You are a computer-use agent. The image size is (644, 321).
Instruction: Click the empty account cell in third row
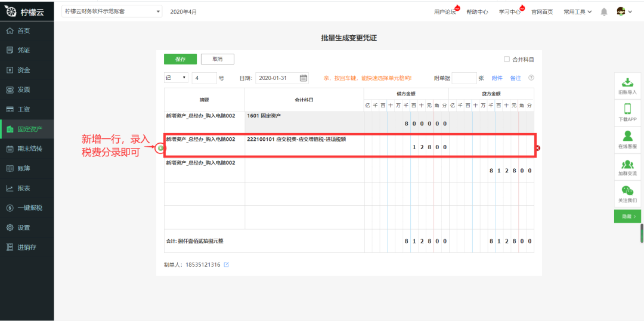pos(304,171)
